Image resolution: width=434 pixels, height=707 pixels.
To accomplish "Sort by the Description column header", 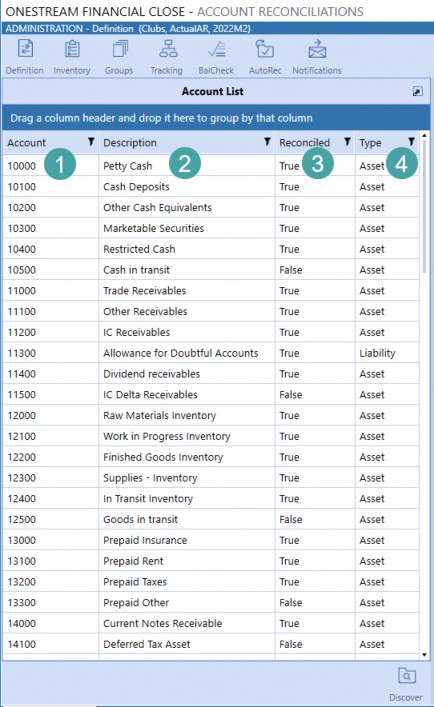I will 130,142.
